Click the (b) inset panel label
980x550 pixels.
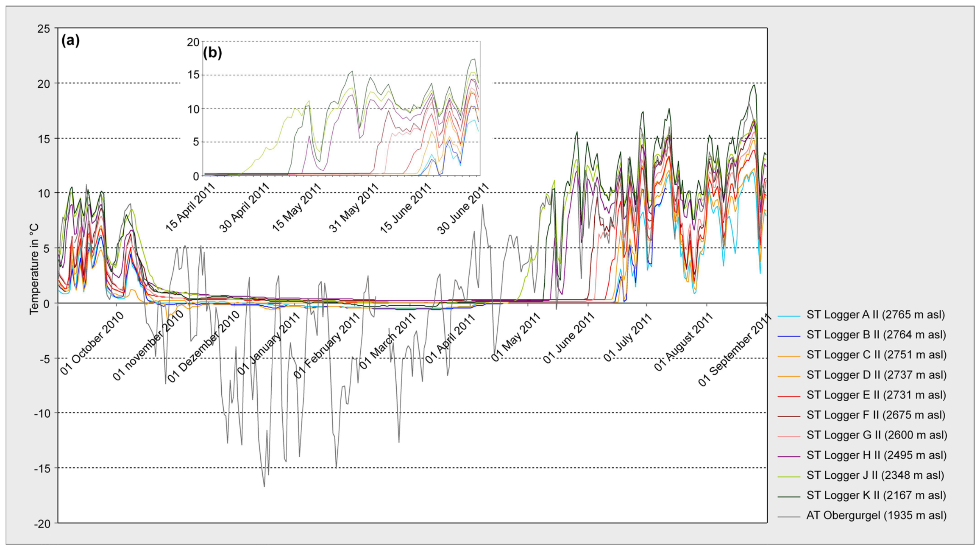click(212, 53)
